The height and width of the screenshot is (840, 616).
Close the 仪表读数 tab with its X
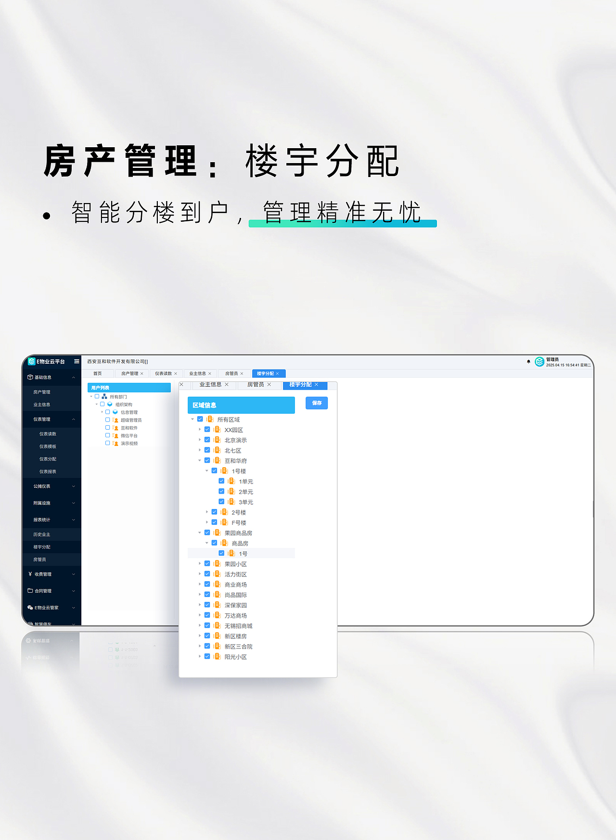[x=176, y=373]
